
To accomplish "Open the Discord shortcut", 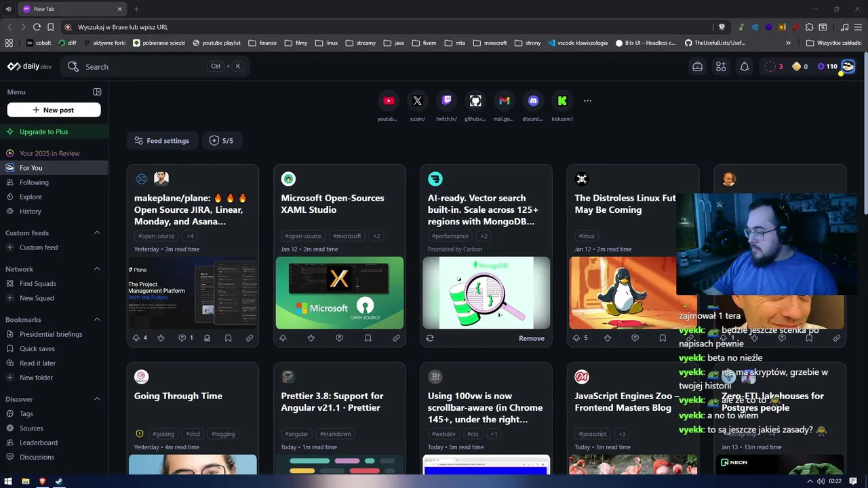I will point(533,100).
